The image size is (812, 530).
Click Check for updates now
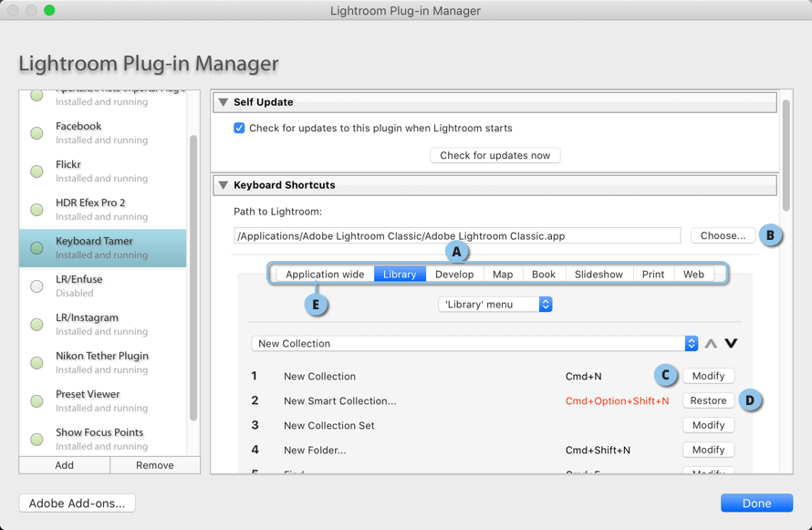pyautogui.click(x=495, y=155)
